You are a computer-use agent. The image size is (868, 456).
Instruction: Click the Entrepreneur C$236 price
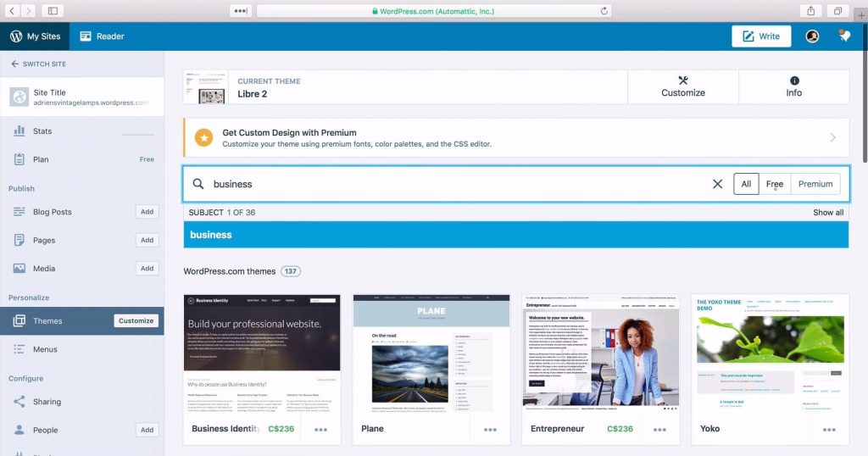click(x=620, y=429)
